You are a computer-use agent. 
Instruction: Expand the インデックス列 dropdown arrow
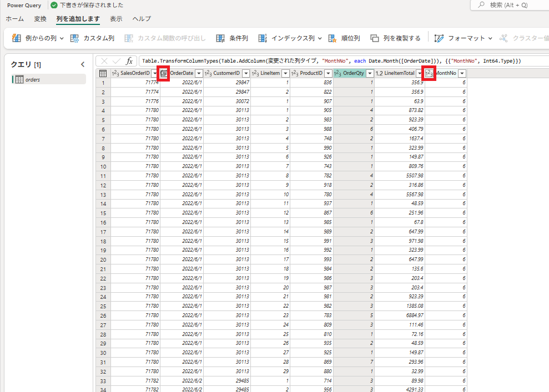coord(320,38)
